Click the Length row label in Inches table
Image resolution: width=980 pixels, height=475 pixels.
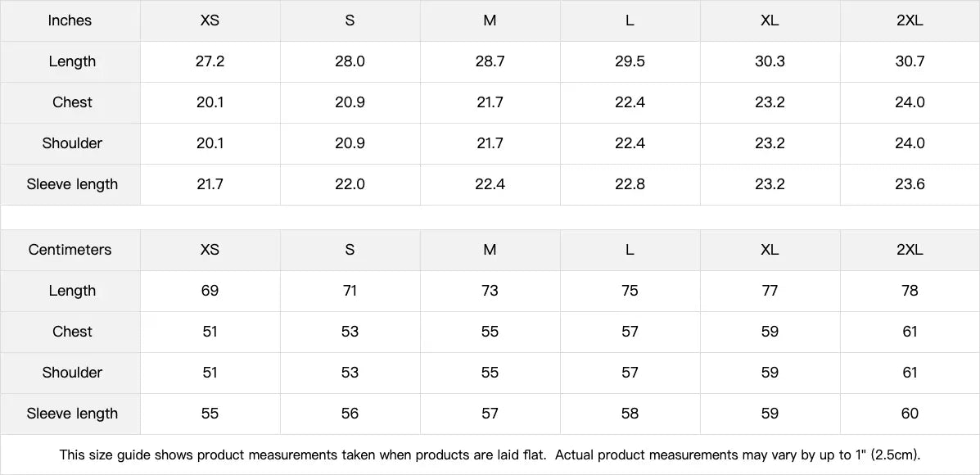coord(72,61)
